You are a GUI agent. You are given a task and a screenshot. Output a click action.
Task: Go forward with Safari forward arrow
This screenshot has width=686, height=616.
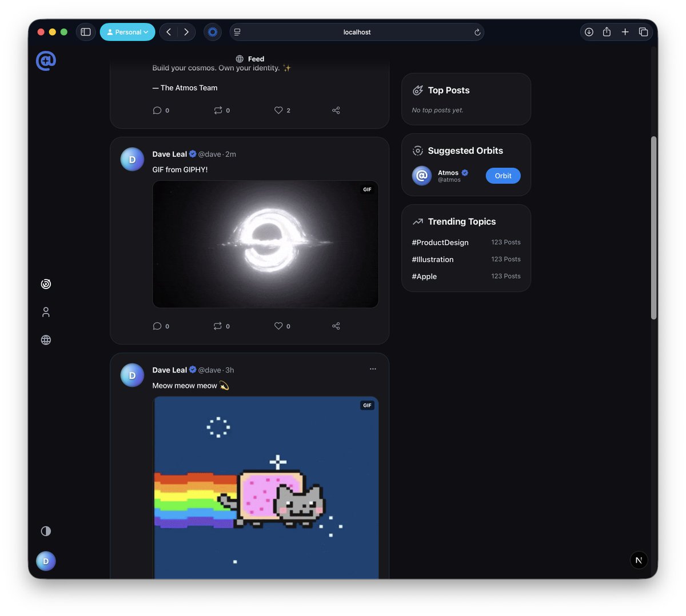(x=186, y=32)
